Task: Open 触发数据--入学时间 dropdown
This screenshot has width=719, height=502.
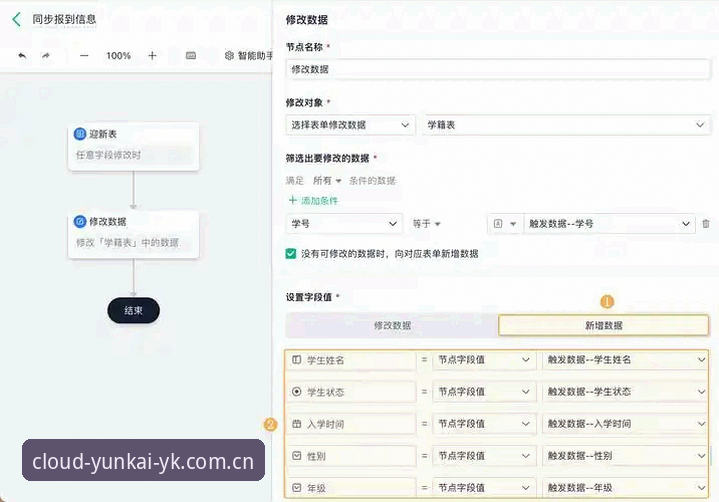Action: (626, 424)
